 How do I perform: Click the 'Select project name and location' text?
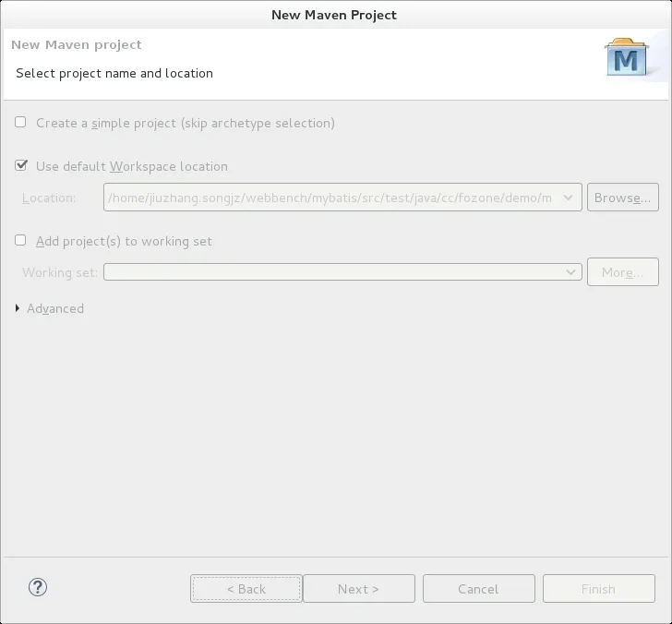114,73
